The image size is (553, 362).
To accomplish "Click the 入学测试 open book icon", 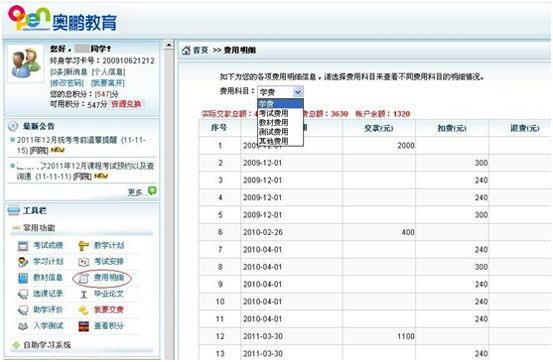I will pyautogui.click(x=23, y=326).
